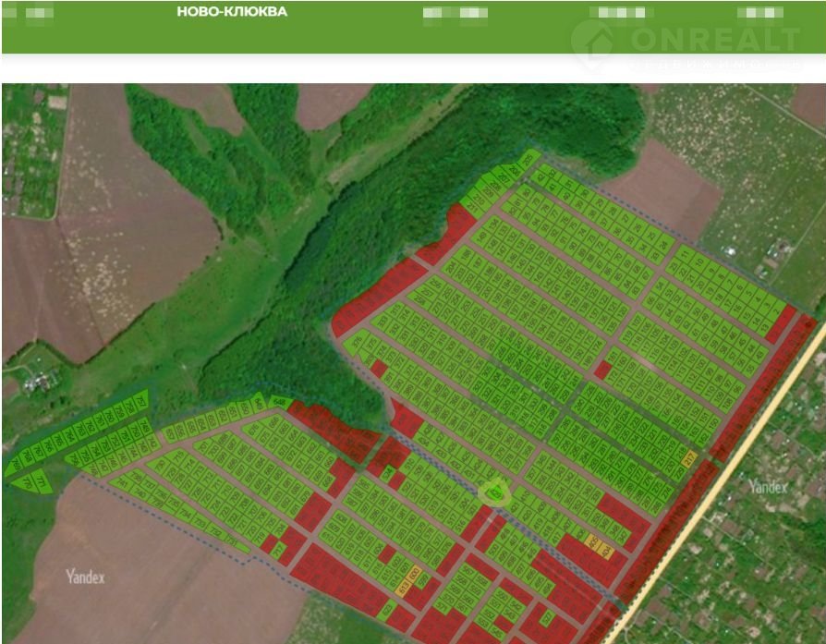Click the ONREALT house logo icon
Image resolution: width=826 pixels, height=644 pixels.
(x=593, y=40)
